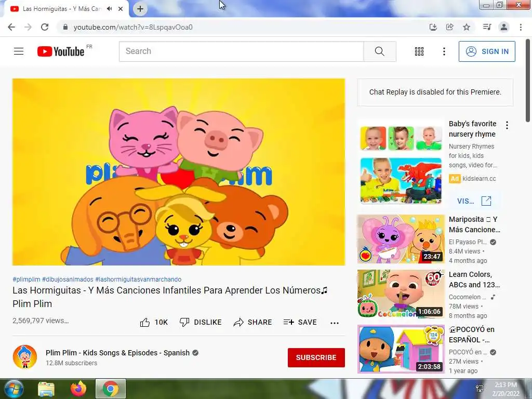The height and width of the screenshot is (399, 532).
Task: Play the POCOYÓ en ESPAÑOL thumbnail
Action: pos(401,349)
